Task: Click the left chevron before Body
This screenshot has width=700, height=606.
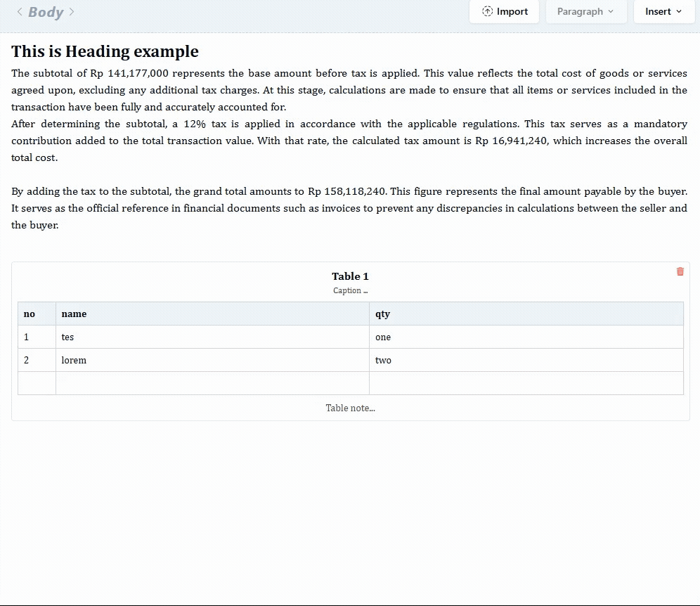Action: point(20,12)
